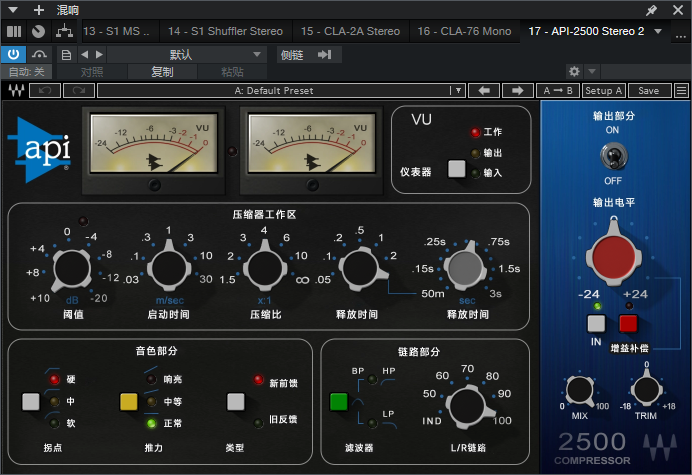The height and width of the screenshot is (475, 692).
Task: Toggle the 拐点 knee selector button
Action: point(30,402)
